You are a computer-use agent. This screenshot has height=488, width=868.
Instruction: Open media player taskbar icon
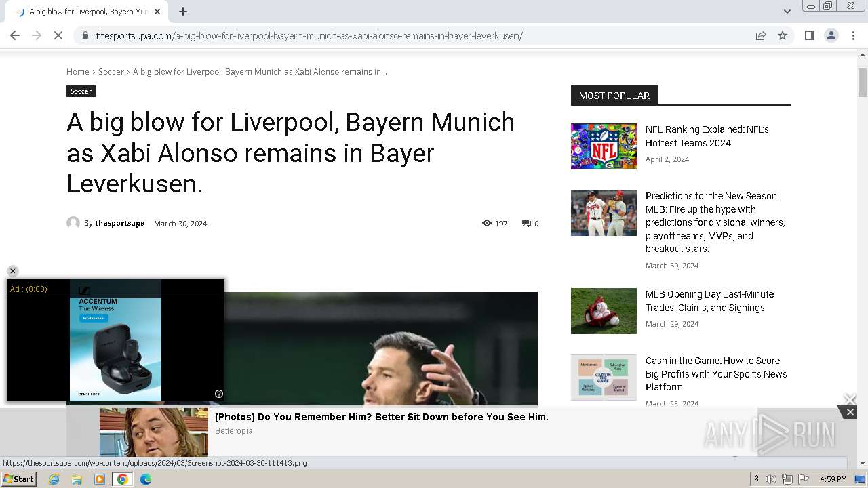pyautogui.click(x=100, y=479)
